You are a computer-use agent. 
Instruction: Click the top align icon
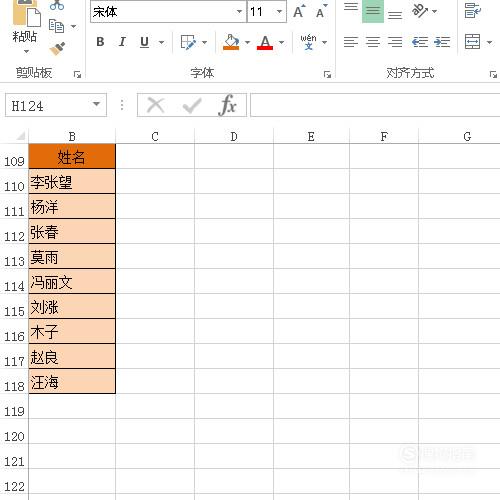pyautogui.click(x=351, y=8)
